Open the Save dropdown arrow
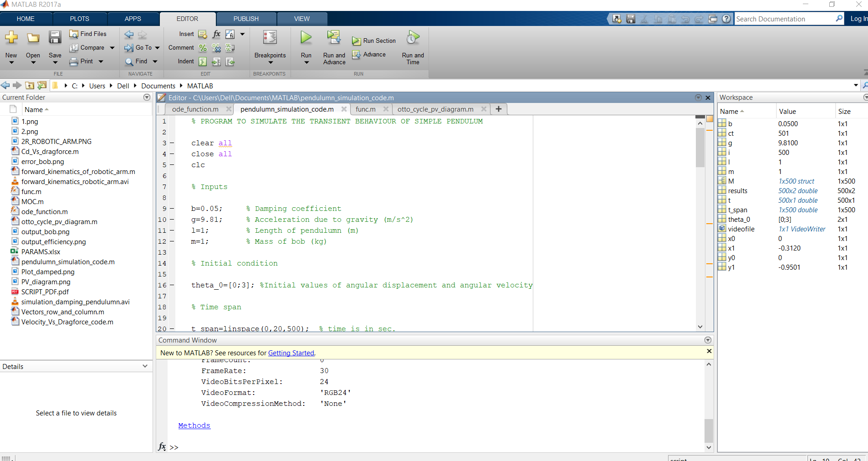868x461 pixels. (x=55, y=63)
